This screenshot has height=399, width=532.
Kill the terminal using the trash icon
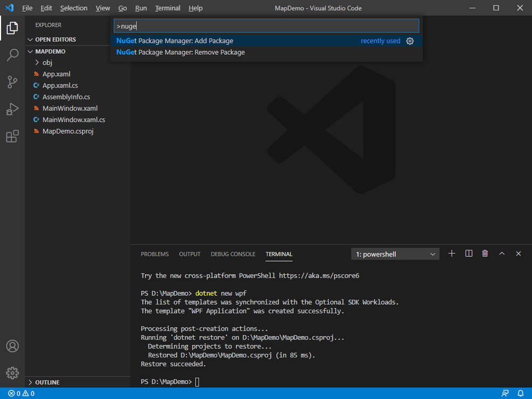point(485,253)
